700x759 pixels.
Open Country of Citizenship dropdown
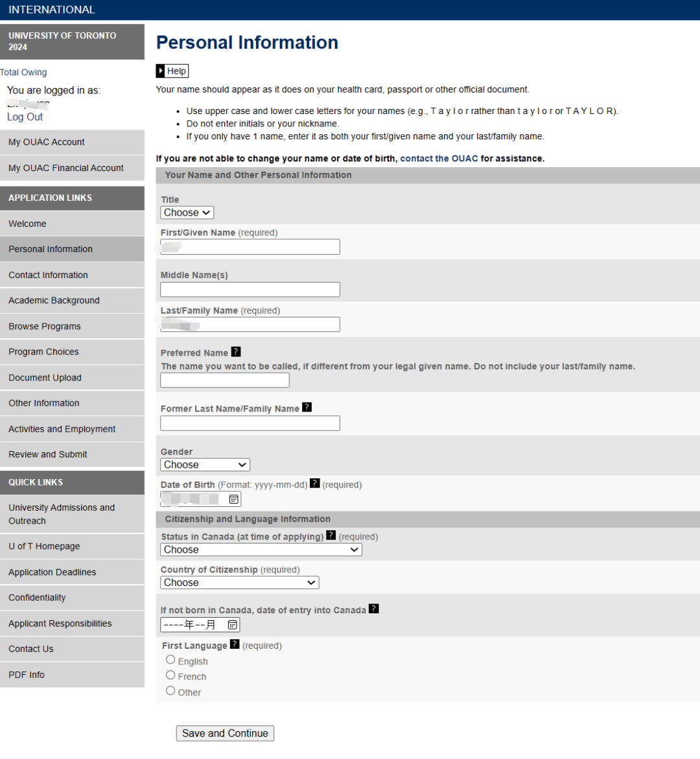coord(240,583)
